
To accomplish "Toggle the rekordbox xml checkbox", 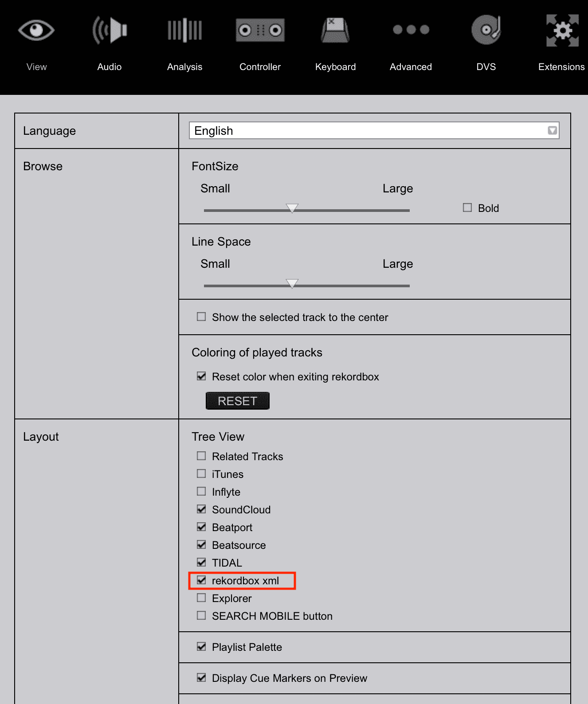I will point(201,580).
